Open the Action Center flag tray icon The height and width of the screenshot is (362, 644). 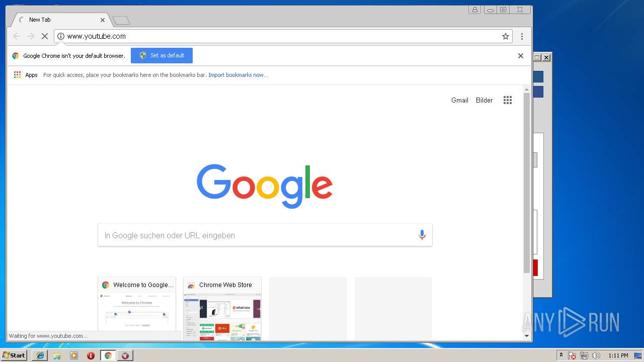[x=572, y=355]
